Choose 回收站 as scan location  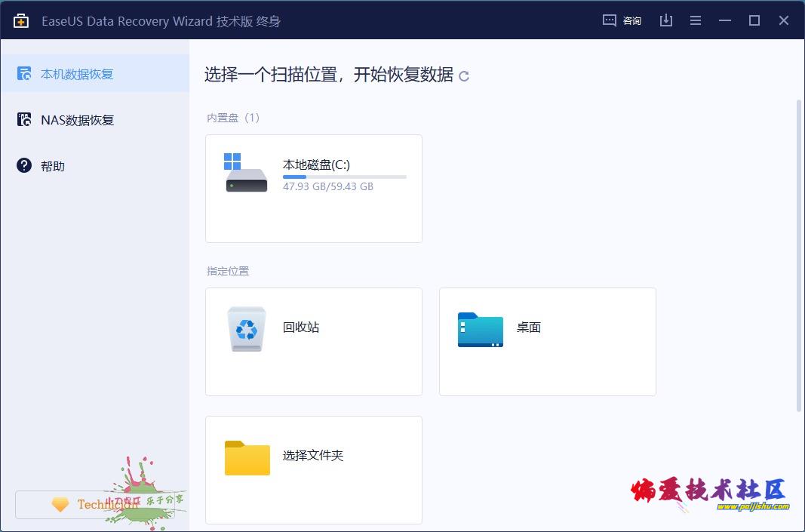click(314, 342)
